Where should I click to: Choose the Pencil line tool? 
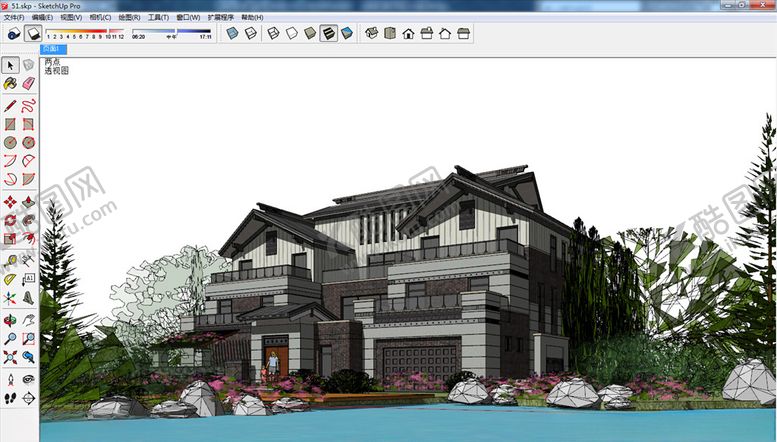coord(10,105)
